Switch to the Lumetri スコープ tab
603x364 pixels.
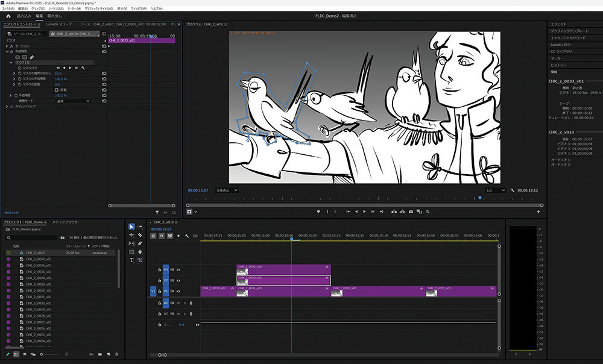[x=58, y=24]
